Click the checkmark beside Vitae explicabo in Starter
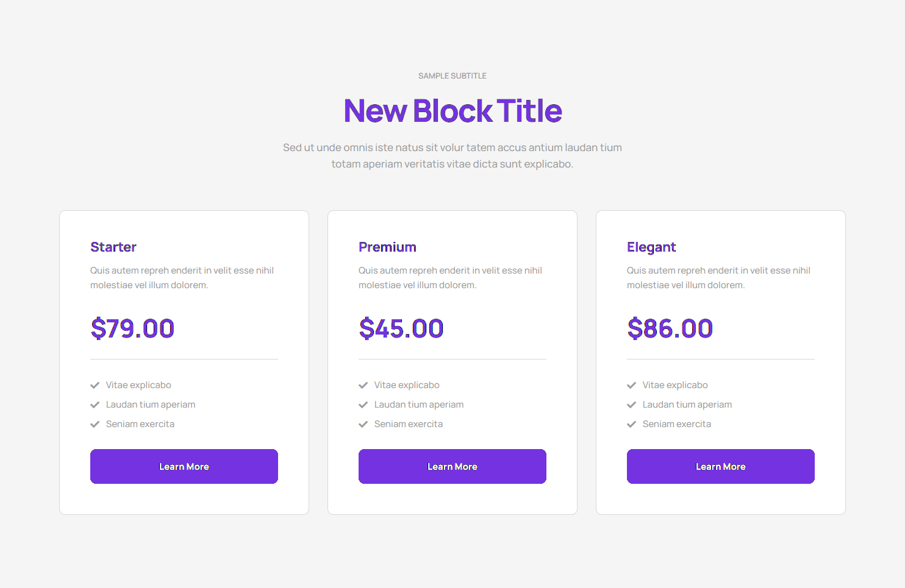This screenshot has width=905, height=588. coord(95,384)
